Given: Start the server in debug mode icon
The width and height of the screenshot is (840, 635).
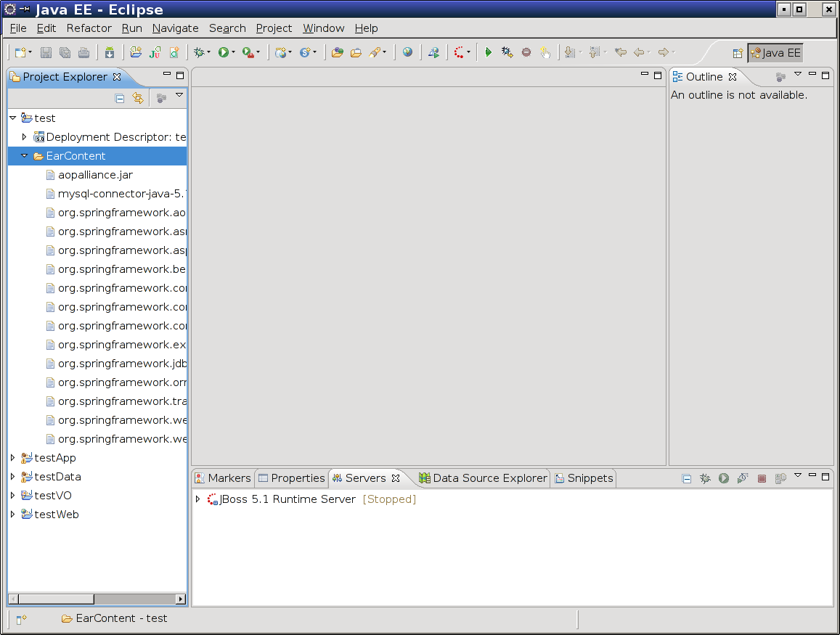Looking at the screenshot, I should 705,478.
